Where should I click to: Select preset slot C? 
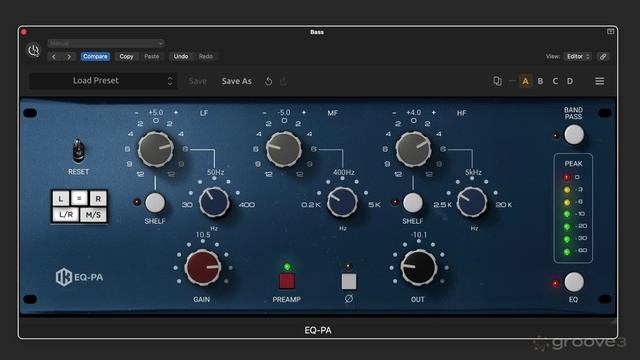coord(555,81)
